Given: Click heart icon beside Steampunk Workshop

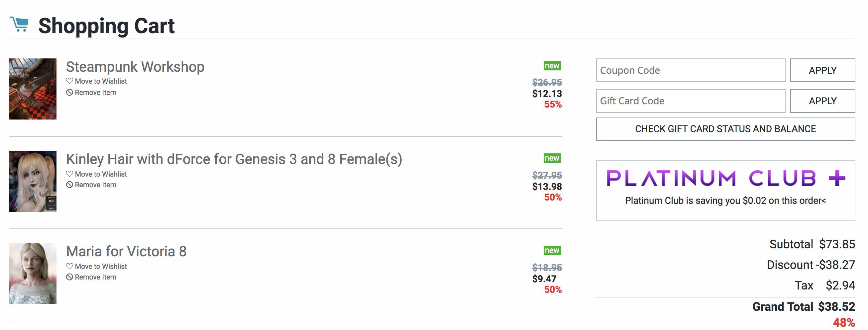Looking at the screenshot, I should (69, 81).
